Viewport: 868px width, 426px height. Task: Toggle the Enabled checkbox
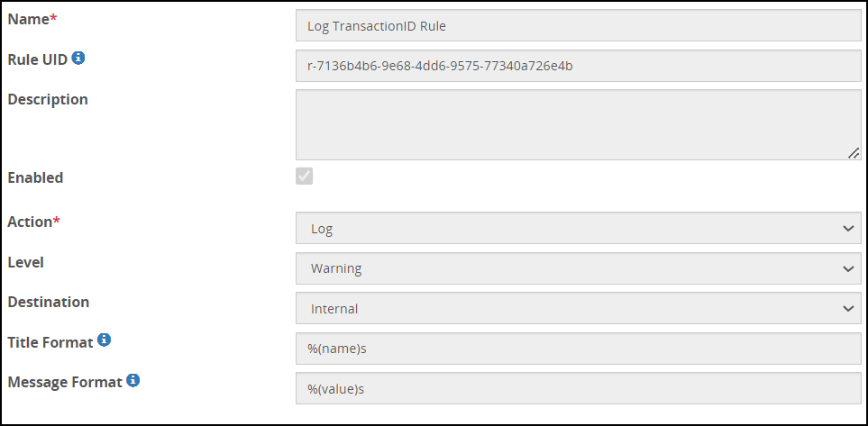pos(305,177)
